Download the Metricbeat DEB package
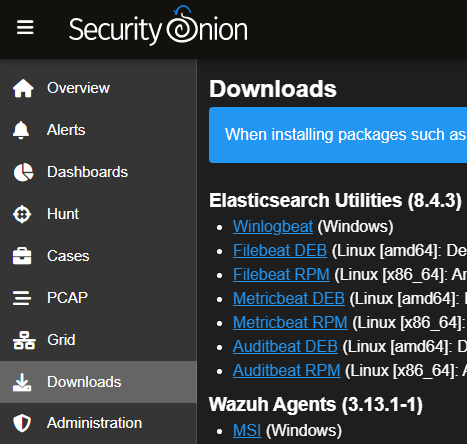The image size is (467, 444). 289,299
